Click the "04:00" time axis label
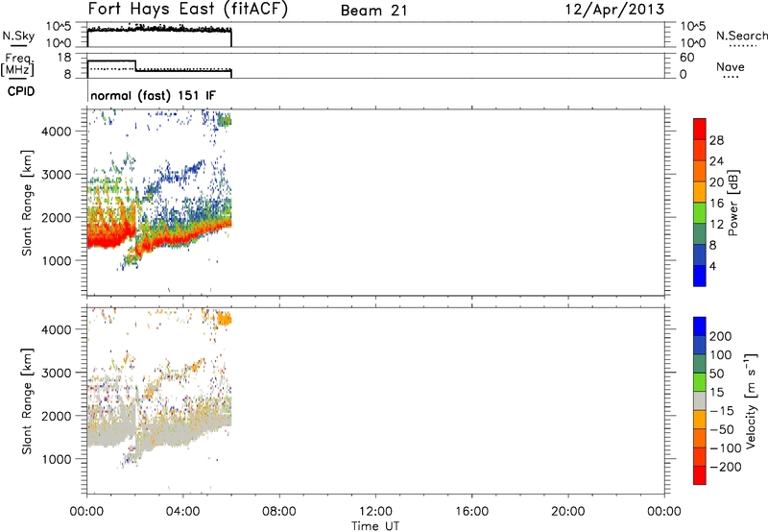This screenshot has width=768, height=532. pyautogui.click(x=182, y=512)
